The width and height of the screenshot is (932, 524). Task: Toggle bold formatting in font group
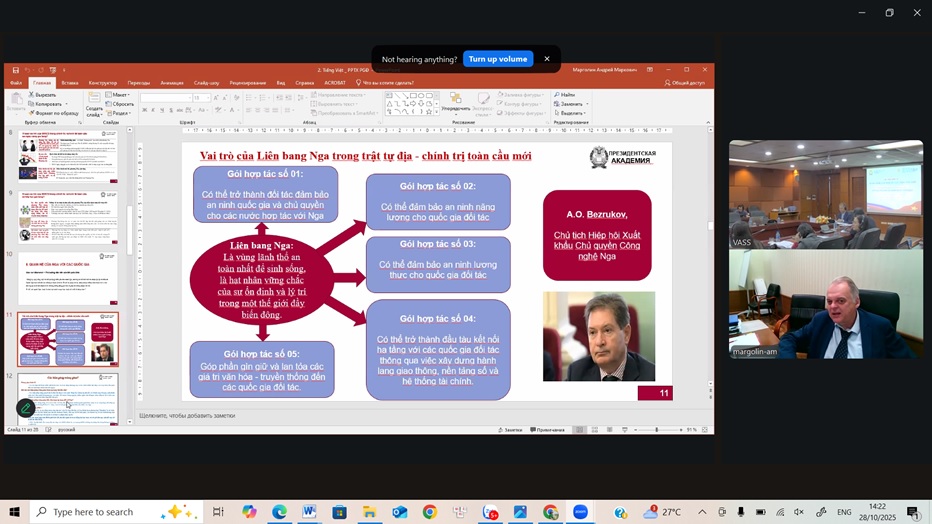(x=145, y=110)
